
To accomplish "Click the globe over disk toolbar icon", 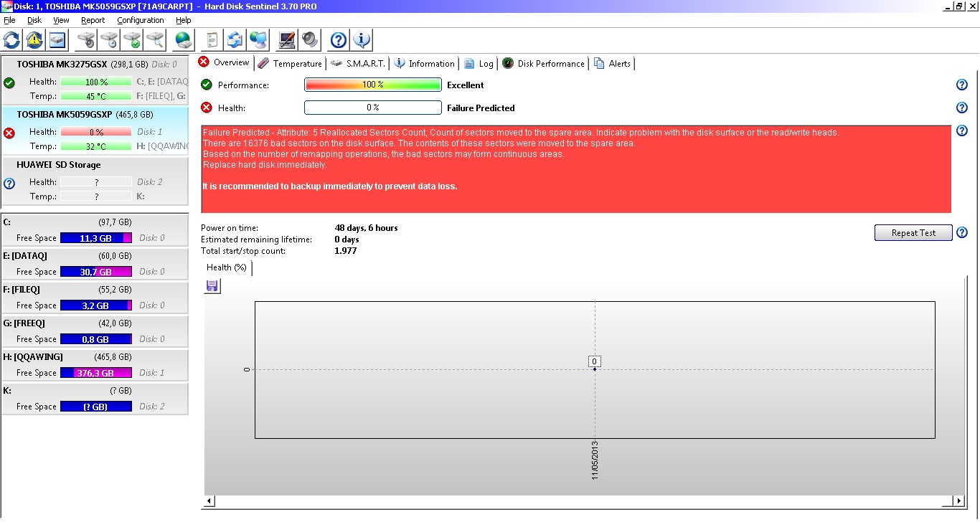I will click(x=184, y=40).
